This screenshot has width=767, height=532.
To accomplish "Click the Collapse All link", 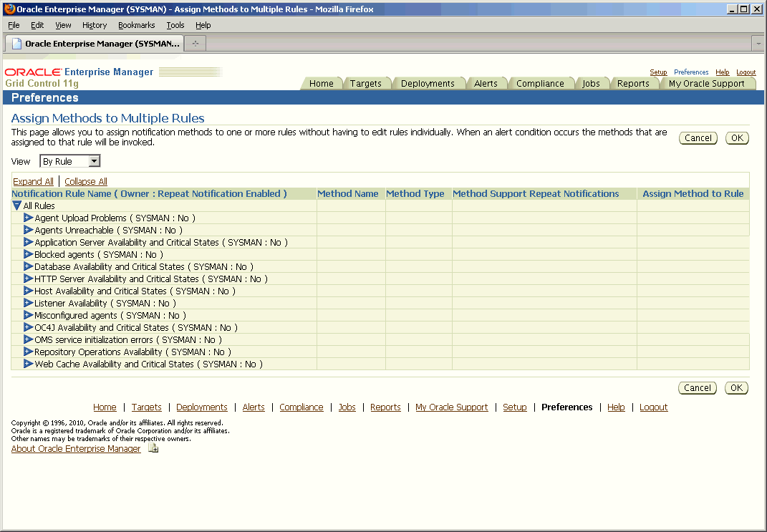I will [86, 181].
